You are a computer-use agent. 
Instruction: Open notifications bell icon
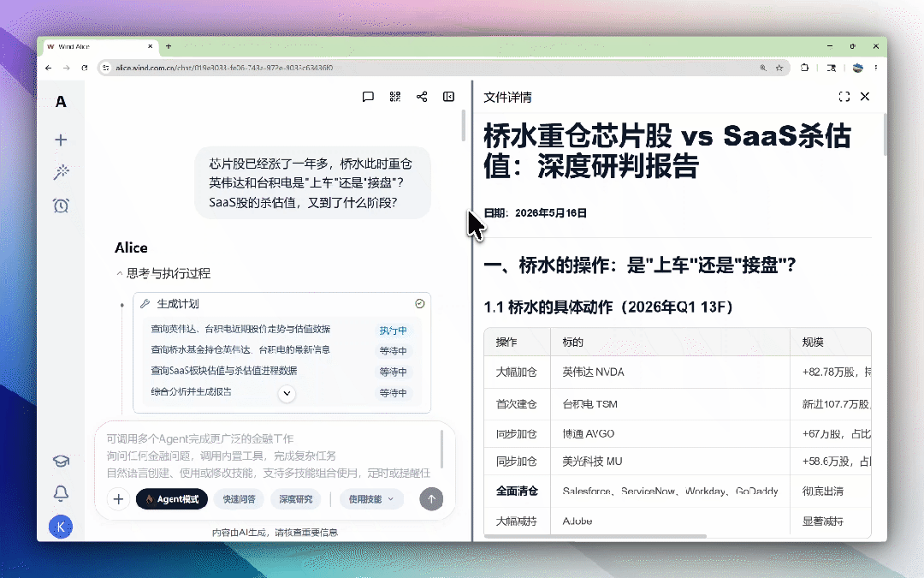(61, 493)
